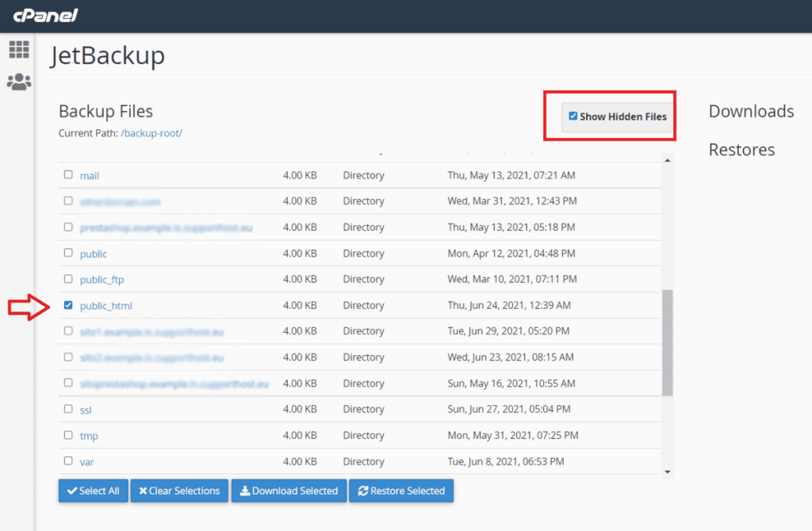Viewport: 812px width, 531px height.
Task: Open the tmp directory link
Action: click(x=89, y=436)
